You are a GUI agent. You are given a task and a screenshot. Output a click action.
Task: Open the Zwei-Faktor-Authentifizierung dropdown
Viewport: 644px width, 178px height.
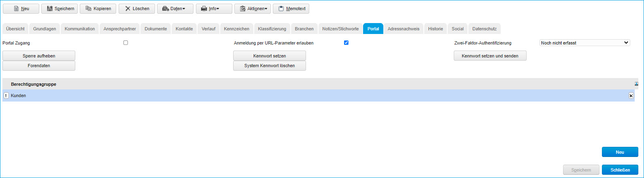coord(585,42)
